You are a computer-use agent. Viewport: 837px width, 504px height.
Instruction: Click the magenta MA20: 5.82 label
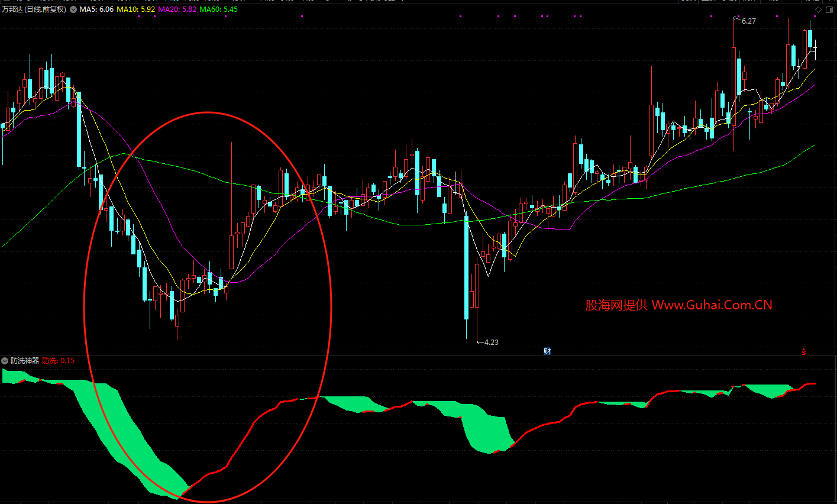tap(177, 9)
